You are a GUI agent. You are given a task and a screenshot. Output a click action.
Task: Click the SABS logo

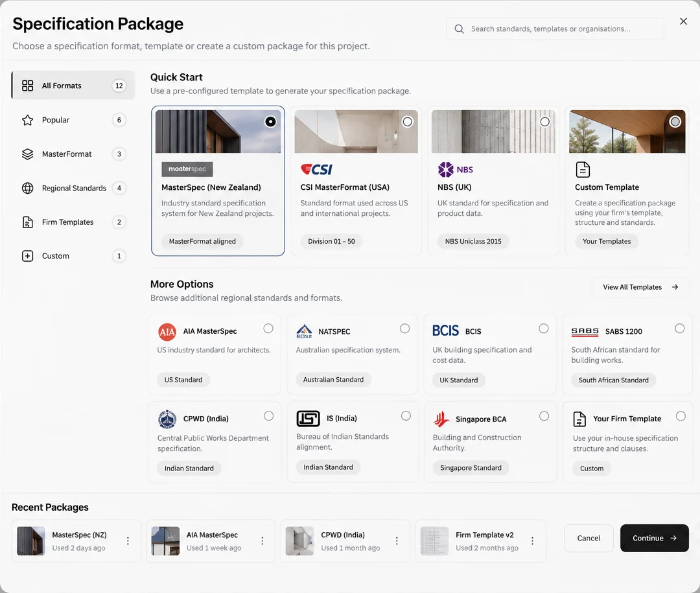click(x=585, y=332)
